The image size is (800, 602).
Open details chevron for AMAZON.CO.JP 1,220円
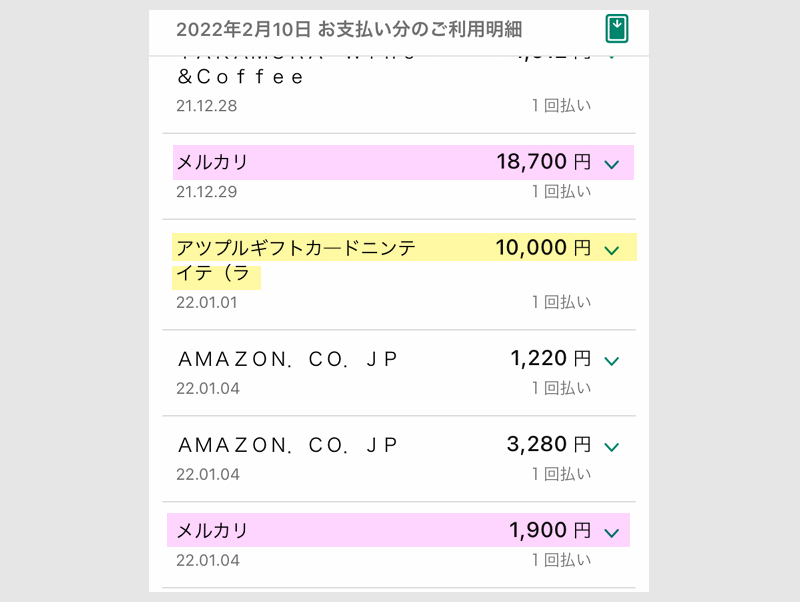(x=611, y=360)
